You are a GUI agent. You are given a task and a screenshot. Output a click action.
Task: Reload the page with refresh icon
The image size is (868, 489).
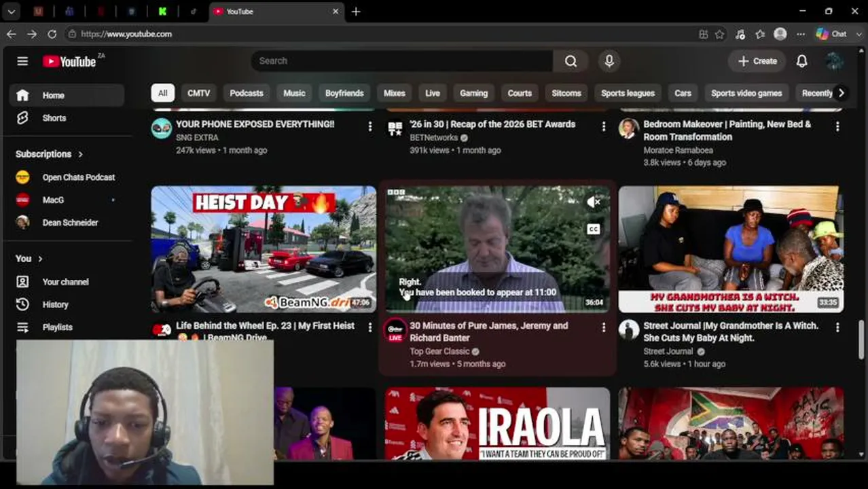(52, 34)
